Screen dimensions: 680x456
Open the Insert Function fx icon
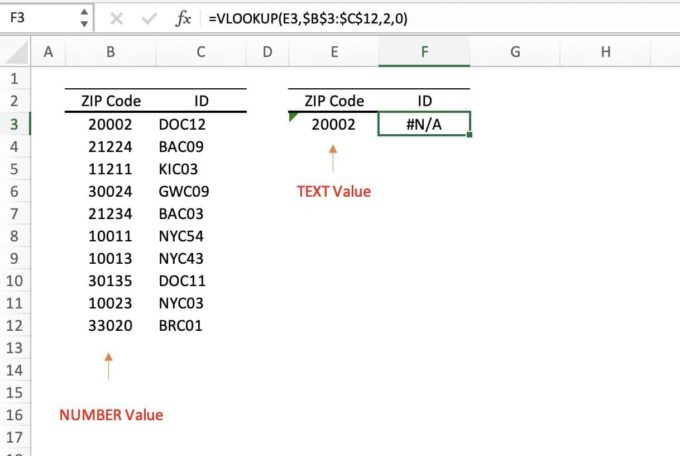pyautogui.click(x=183, y=18)
